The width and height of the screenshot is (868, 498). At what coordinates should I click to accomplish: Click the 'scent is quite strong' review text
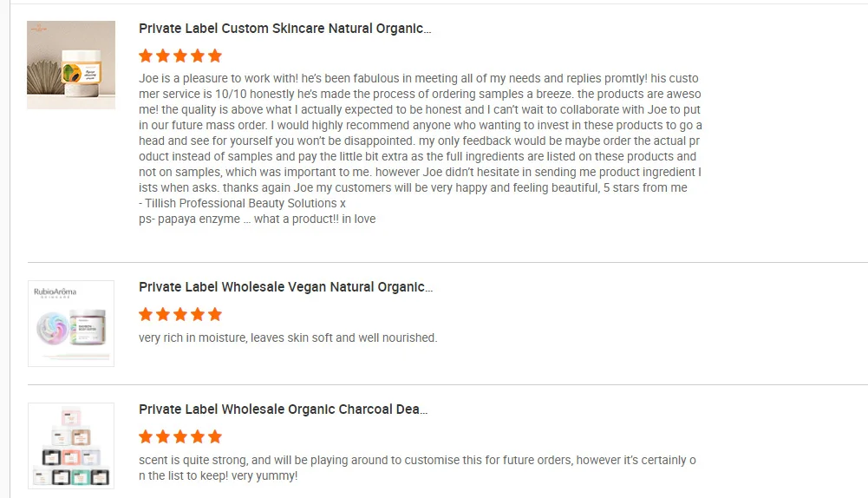417,468
